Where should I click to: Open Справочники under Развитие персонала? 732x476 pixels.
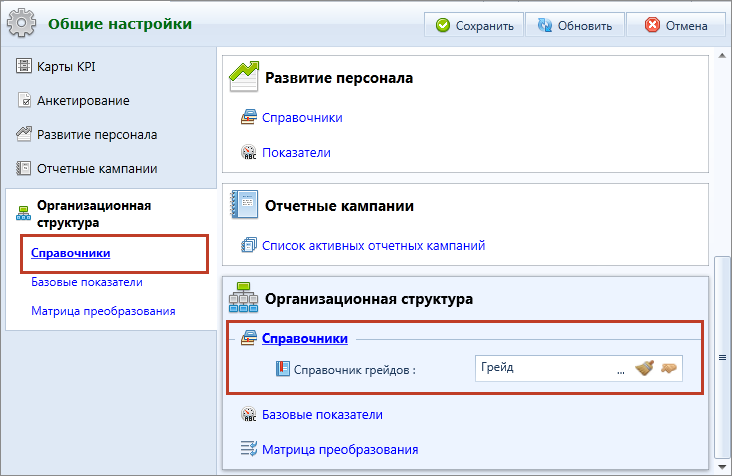click(302, 118)
